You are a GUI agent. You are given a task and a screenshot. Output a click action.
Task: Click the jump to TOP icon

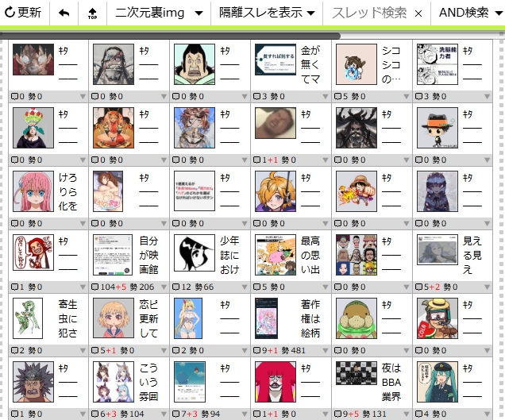(x=92, y=13)
